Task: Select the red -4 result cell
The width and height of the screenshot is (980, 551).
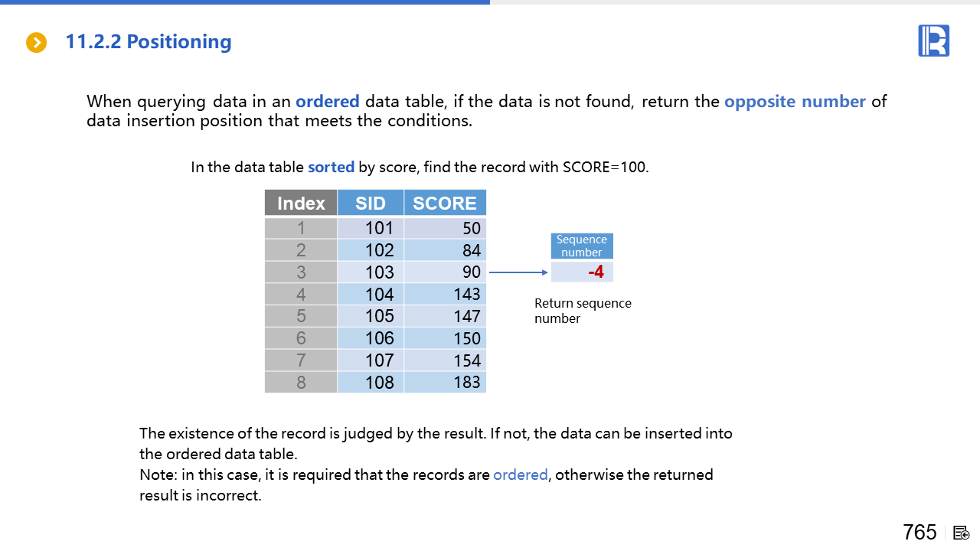Action: (582, 272)
